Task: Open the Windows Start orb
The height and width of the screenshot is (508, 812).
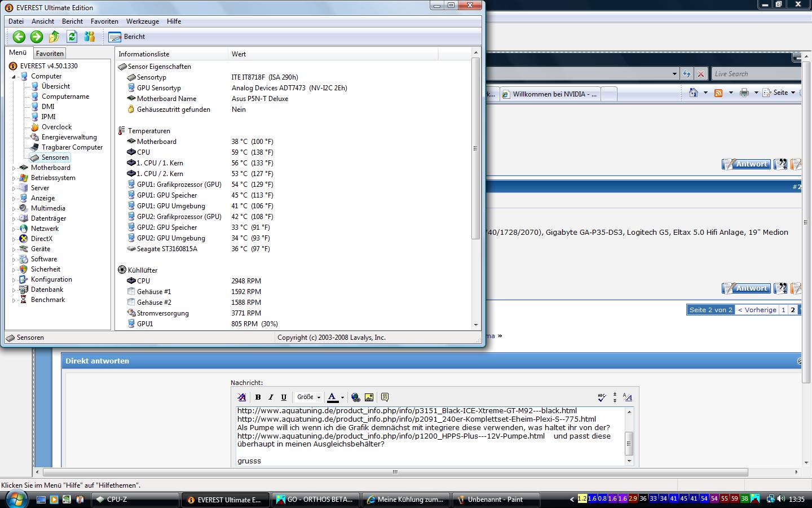Action: pos(15,499)
